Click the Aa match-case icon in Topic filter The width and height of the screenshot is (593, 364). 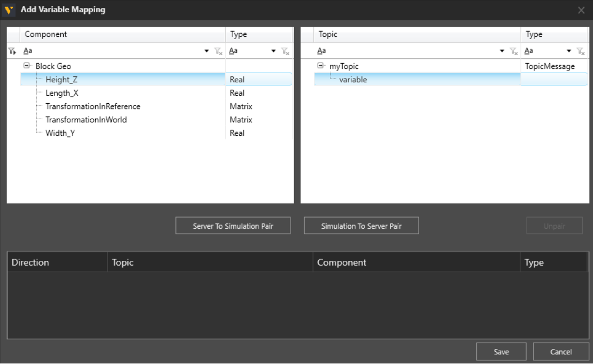tap(321, 51)
